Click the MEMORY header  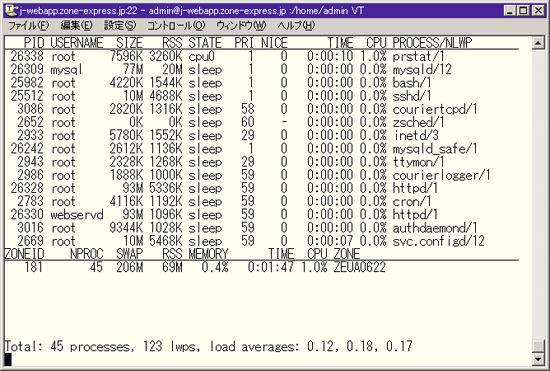click(208, 254)
